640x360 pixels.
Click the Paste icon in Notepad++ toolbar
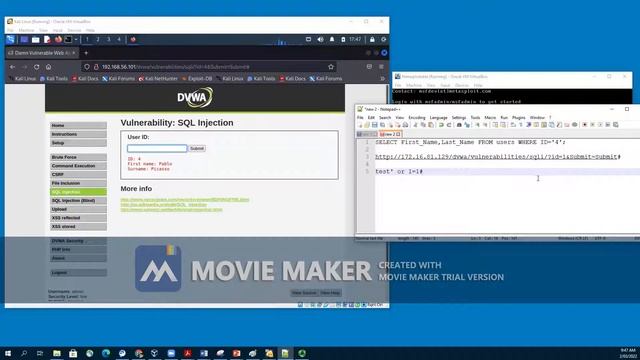coord(431,124)
